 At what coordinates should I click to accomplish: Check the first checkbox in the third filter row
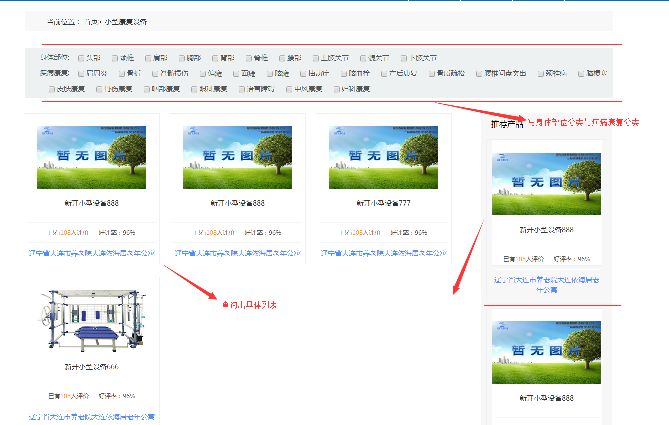point(52,89)
